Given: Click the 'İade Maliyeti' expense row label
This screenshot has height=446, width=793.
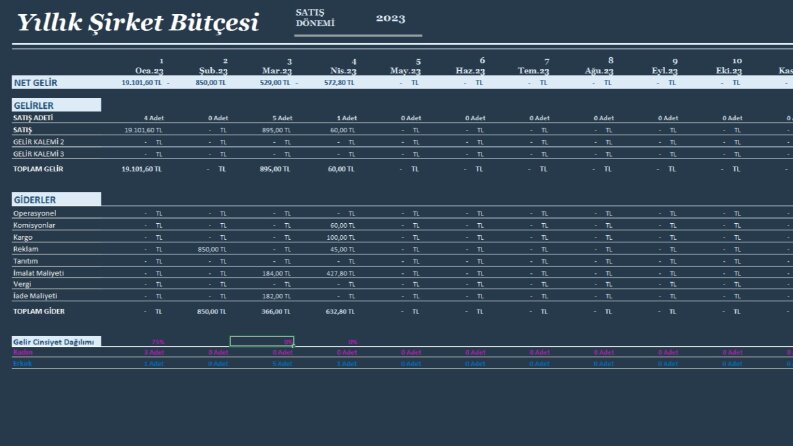Looking at the screenshot, I should (35, 296).
